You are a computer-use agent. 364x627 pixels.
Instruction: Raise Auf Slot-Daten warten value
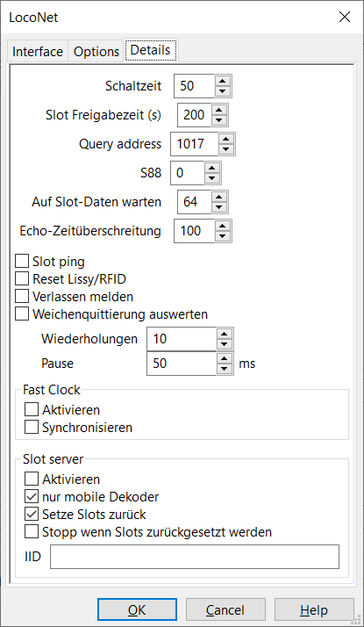[x=219, y=197]
